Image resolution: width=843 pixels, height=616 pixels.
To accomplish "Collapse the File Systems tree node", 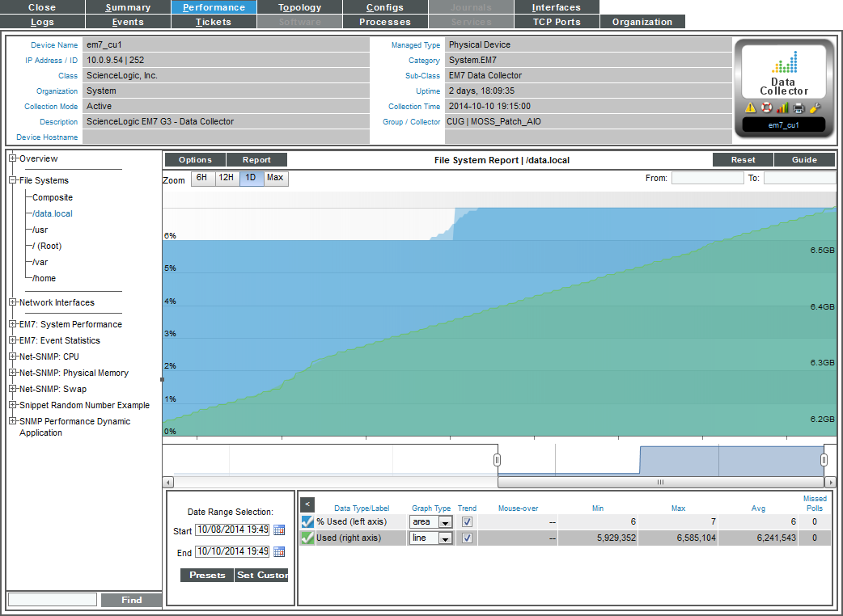I will [x=13, y=180].
